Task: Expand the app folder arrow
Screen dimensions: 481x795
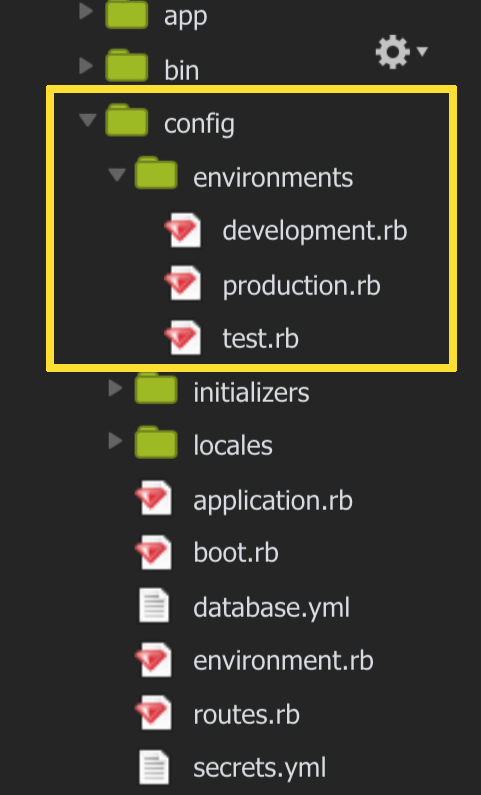Action: pyautogui.click(x=87, y=12)
